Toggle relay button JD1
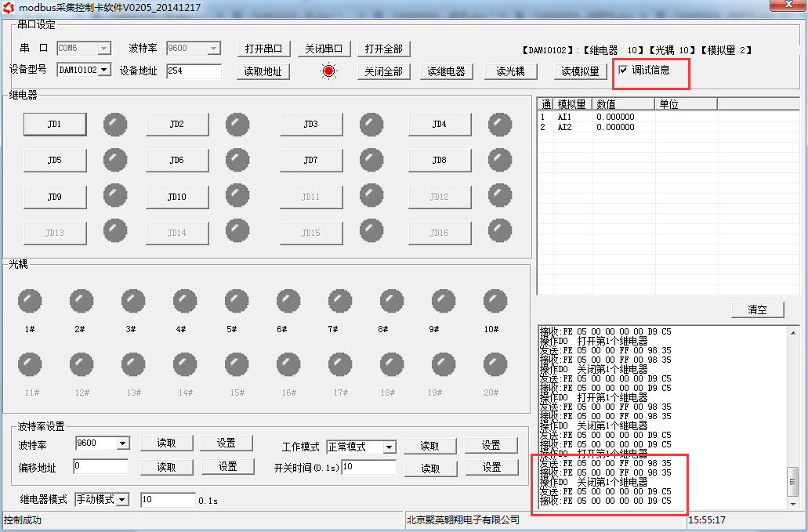The width and height of the screenshot is (808, 532). point(54,124)
